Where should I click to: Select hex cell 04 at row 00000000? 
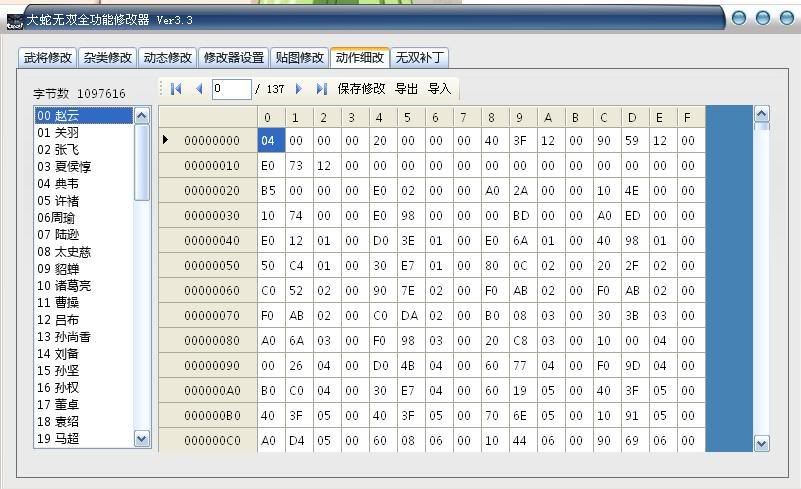click(x=268, y=141)
